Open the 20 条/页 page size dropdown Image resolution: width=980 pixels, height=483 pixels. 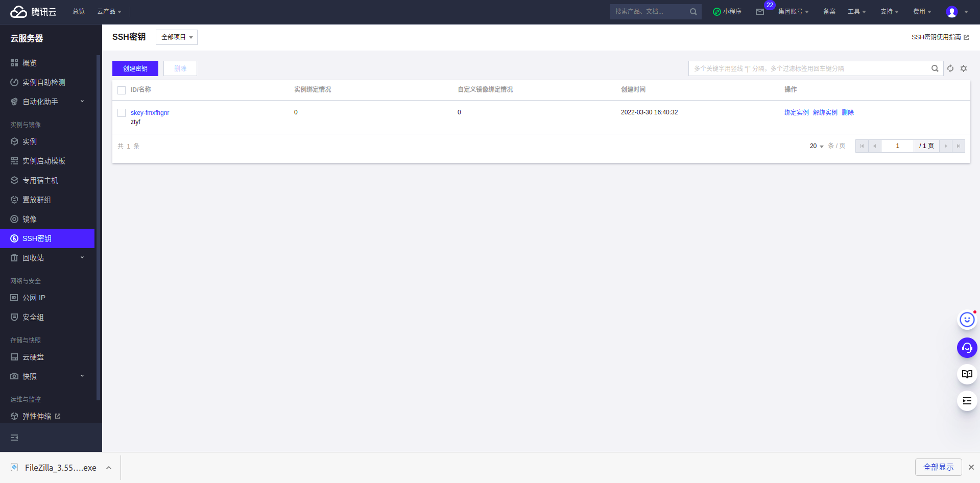817,146
